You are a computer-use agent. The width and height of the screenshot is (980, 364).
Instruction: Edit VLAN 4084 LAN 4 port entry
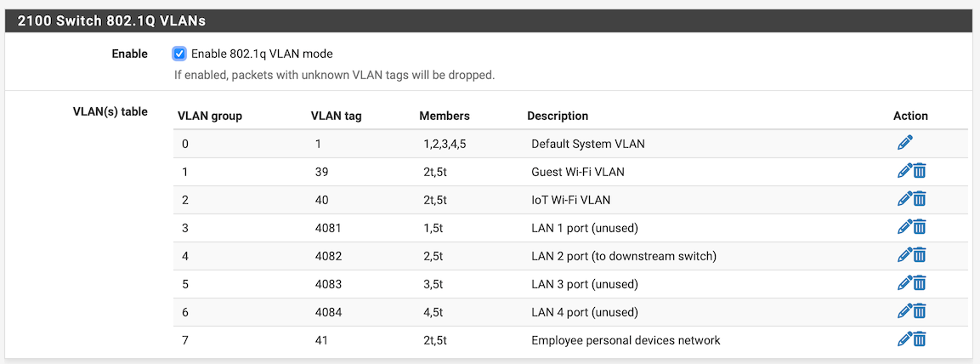tap(904, 311)
